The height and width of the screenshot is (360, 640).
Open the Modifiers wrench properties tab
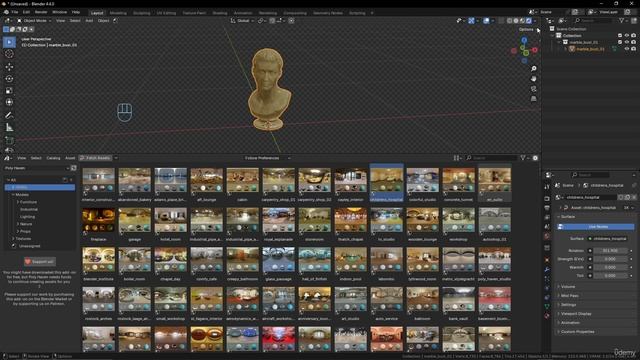(547, 269)
